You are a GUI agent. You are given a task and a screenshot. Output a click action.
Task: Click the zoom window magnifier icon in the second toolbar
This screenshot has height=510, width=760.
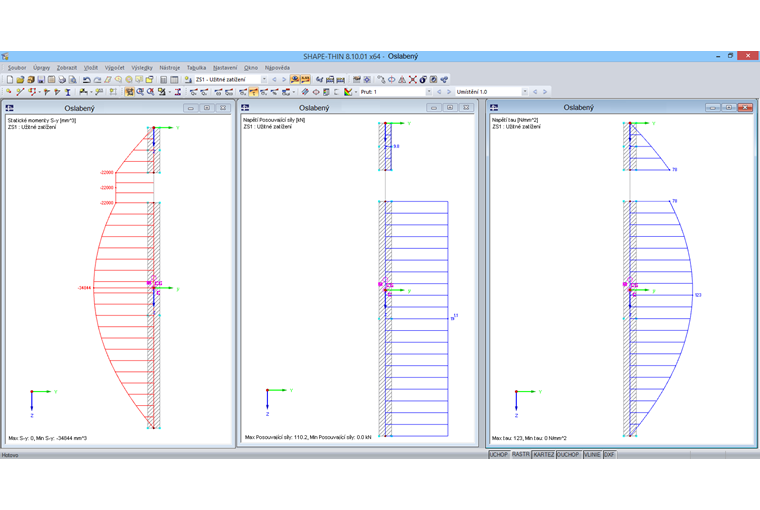(140, 92)
